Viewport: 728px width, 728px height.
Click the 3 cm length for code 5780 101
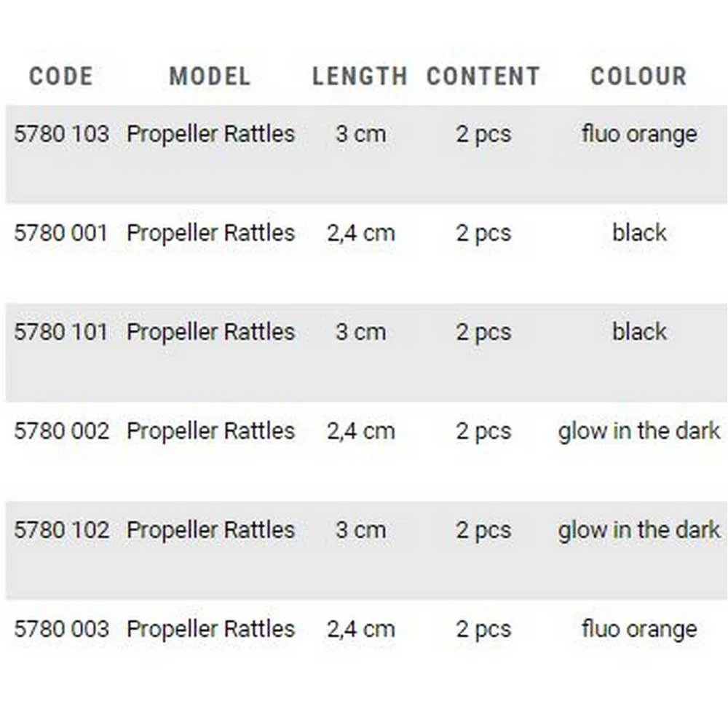coord(360,332)
